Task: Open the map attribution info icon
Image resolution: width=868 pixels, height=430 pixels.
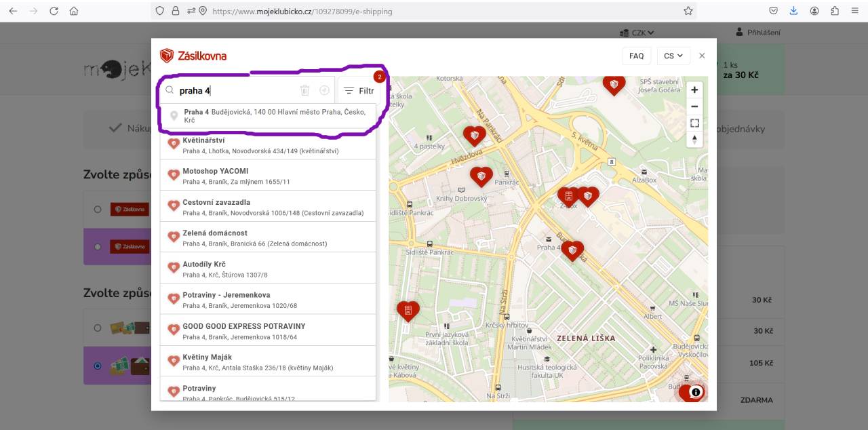Action: click(695, 392)
